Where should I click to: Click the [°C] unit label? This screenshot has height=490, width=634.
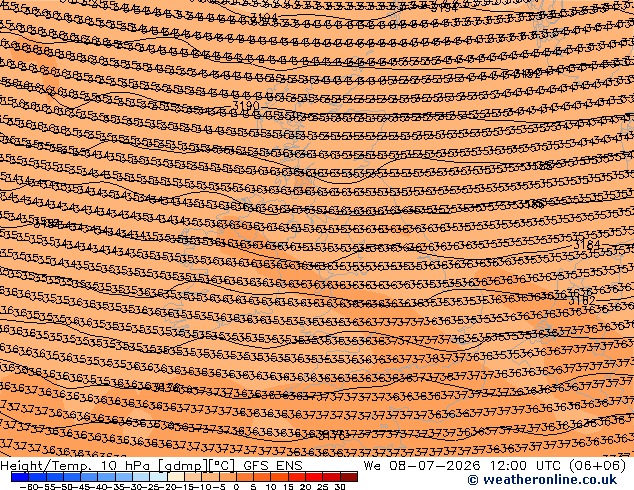click(222, 466)
